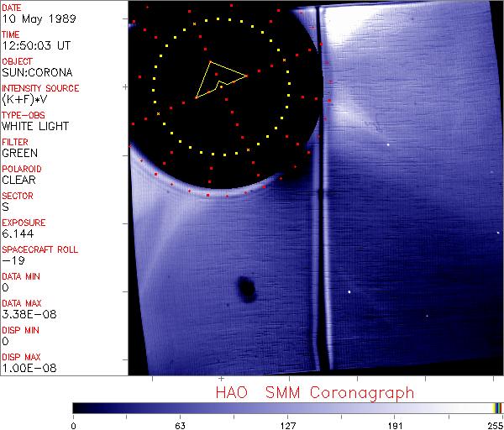Click the WHITE LIGHT observation type
504x430 pixels.
click(x=34, y=126)
